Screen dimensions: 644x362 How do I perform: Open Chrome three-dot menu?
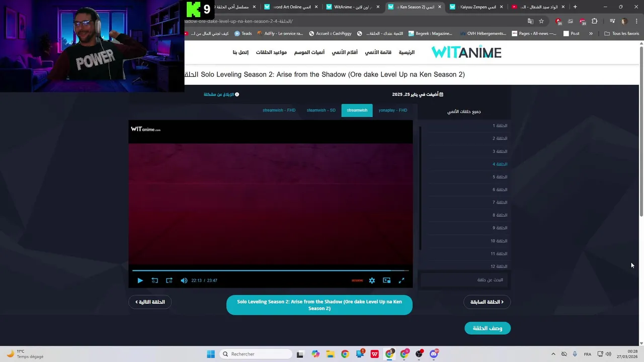click(635, 21)
